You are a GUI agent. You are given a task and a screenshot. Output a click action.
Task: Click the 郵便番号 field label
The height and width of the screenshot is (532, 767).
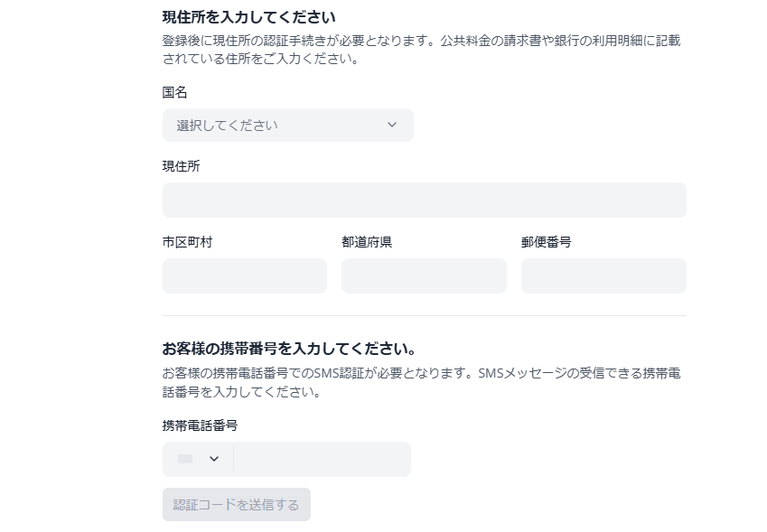pos(546,242)
